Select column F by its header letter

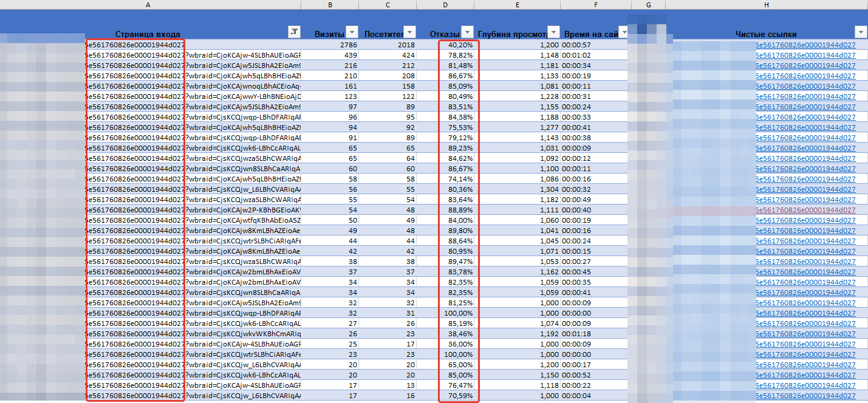pyautogui.click(x=596, y=5)
